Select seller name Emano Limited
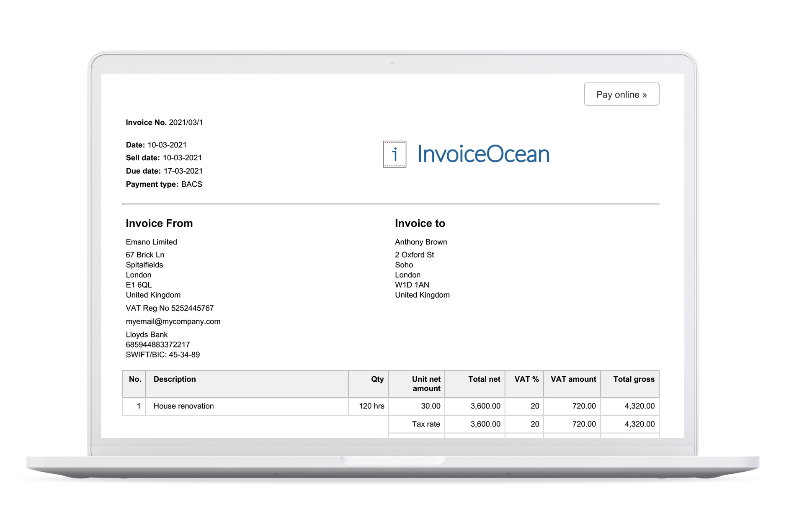The image size is (789, 532). (x=151, y=242)
